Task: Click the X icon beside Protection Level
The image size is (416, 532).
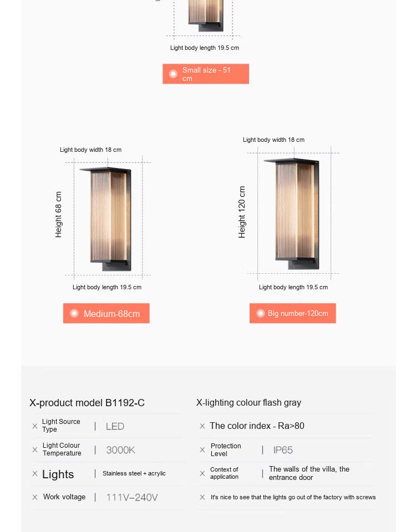Action: coord(202,449)
